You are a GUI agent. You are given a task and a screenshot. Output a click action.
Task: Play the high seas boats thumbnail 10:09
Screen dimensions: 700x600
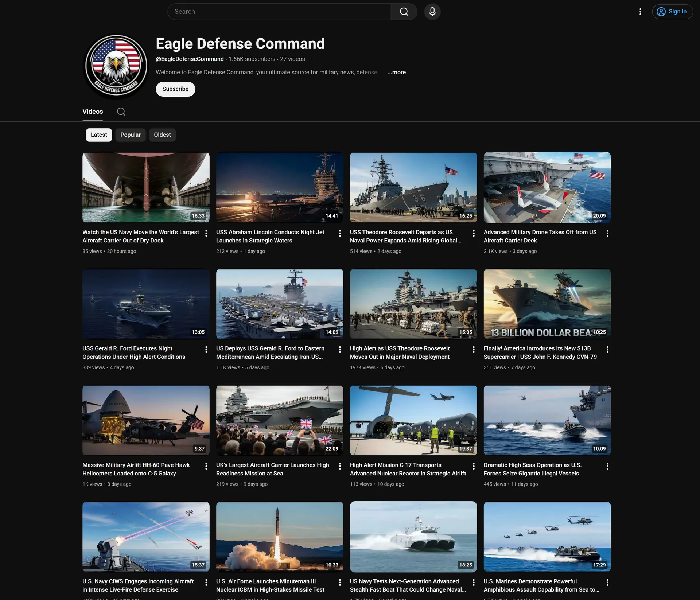(x=547, y=420)
